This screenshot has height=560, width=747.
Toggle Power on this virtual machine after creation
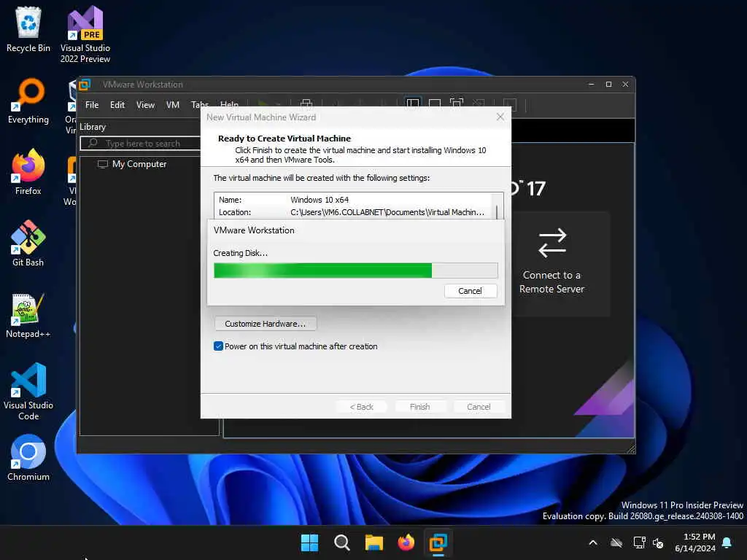(x=219, y=346)
